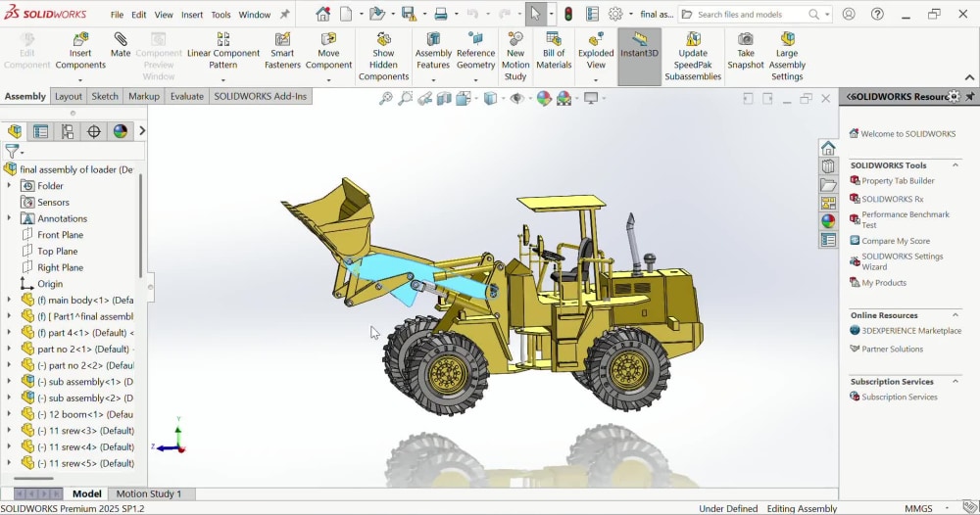Open the Tools menu
Viewport: 980px width, 515px height.
click(x=220, y=15)
